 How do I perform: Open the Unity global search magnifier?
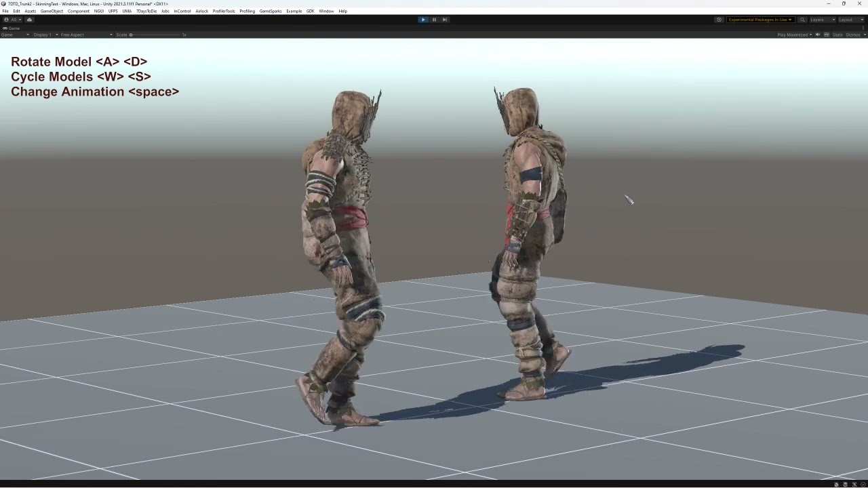point(802,20)
